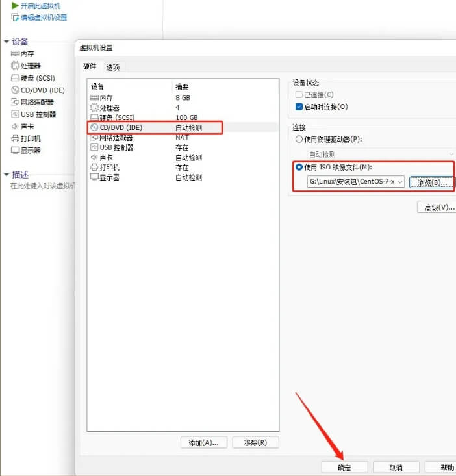Click the 编辑虚拟机设置 link
The image size is (456, 476).
pyautogui.click(x=44, y=18)
